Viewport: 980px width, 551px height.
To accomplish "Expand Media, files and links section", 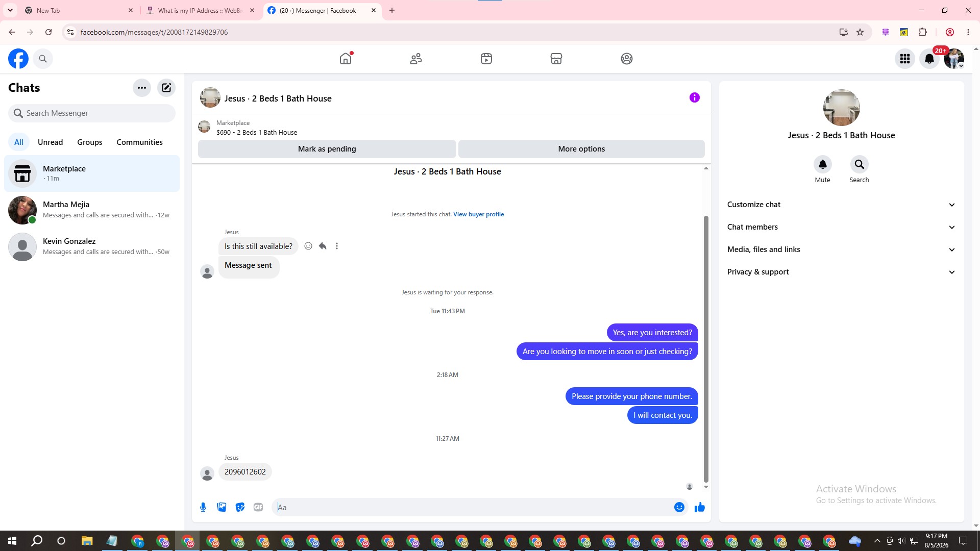I will [x=841, y=249].
